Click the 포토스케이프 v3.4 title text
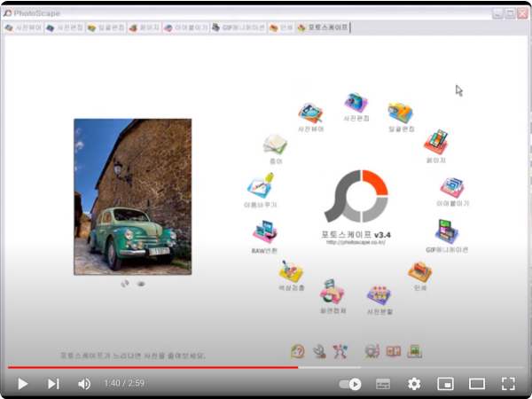Image resolution: width=532 pixels, height=399 pixels. tap(356, 234)
